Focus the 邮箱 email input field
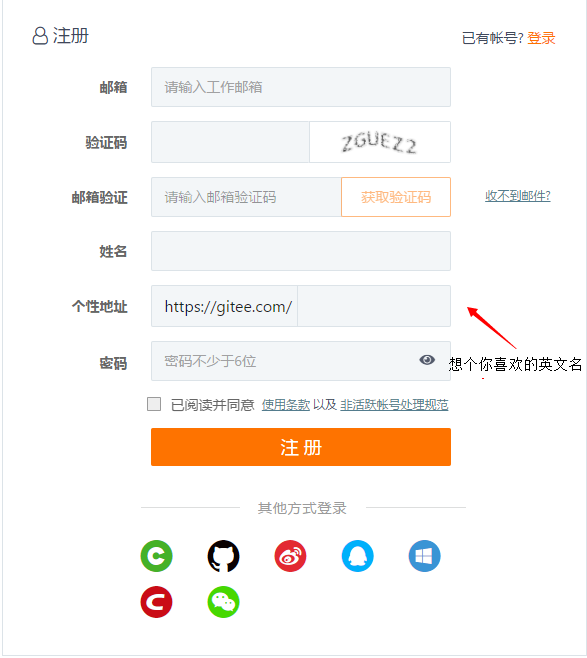587x658 pixels. tap(301, 87)
